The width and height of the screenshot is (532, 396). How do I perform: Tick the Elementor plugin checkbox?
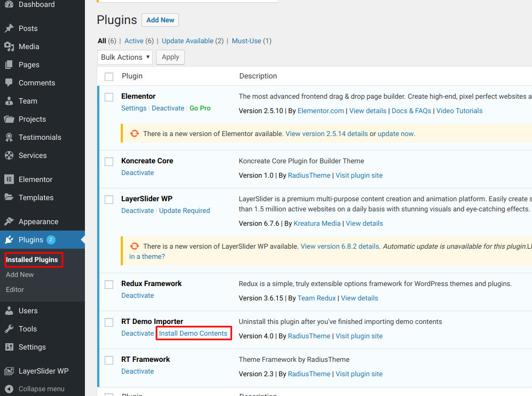(109, 97)
